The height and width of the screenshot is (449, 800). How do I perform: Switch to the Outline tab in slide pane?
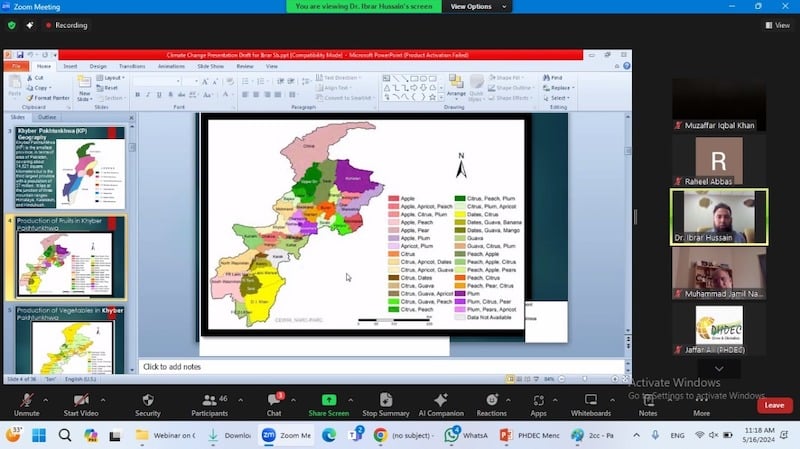point(47,117)
